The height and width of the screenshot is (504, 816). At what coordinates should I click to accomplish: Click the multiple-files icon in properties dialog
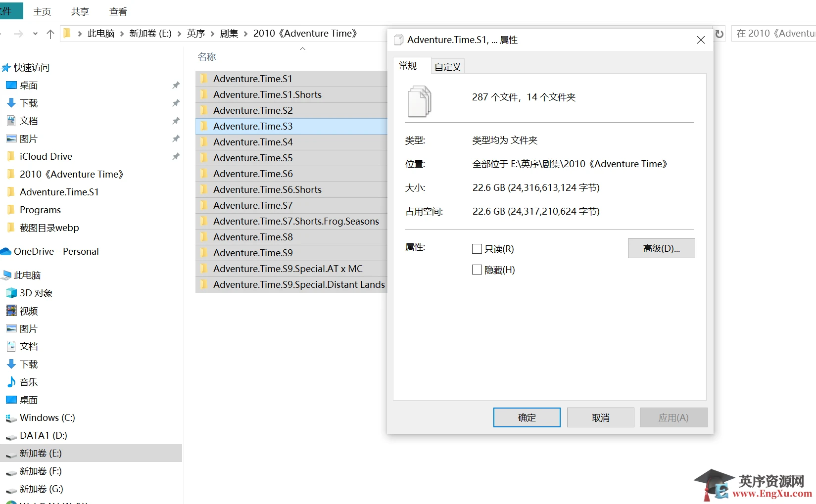(x=420, y=101)
